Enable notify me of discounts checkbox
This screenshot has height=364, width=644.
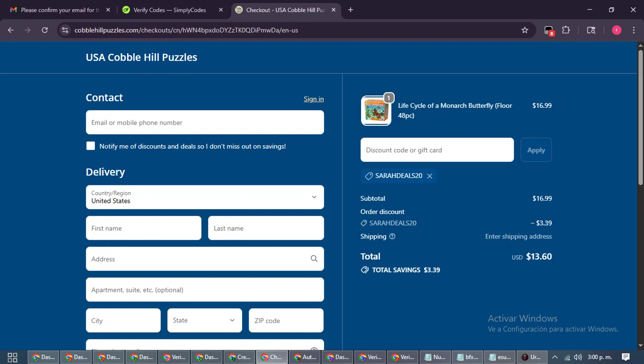click(91, 146)
